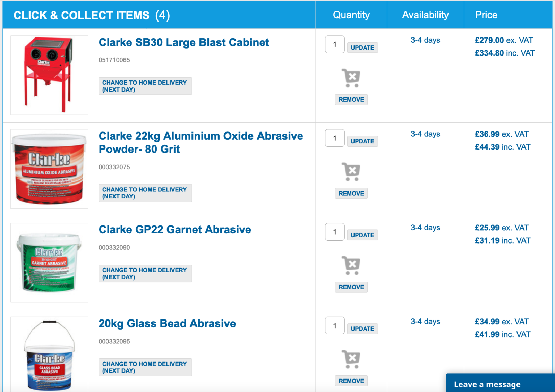Open Clarke SB30 Large Blast Cabinet title link
Image resolution: width=555 pixels, height=392 pixels.
[x=183, y=42]
